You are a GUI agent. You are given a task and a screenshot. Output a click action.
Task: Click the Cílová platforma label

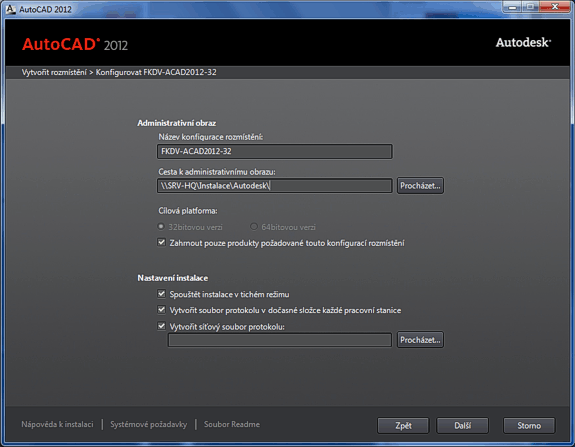pos(188,211)
